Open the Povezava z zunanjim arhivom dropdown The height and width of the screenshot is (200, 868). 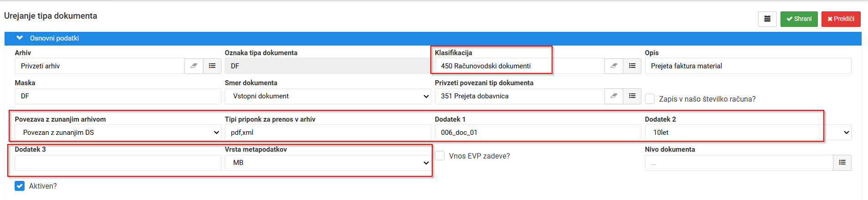pos(118,133)
